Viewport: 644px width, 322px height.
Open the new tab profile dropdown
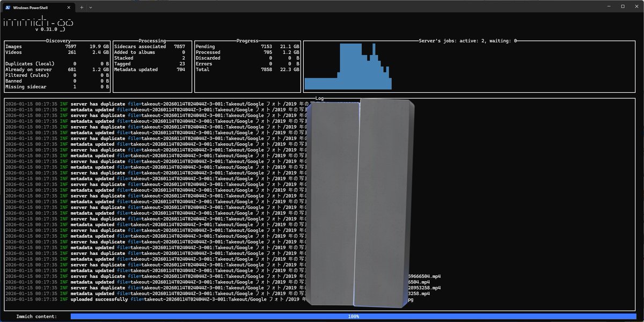pos(91,7)
